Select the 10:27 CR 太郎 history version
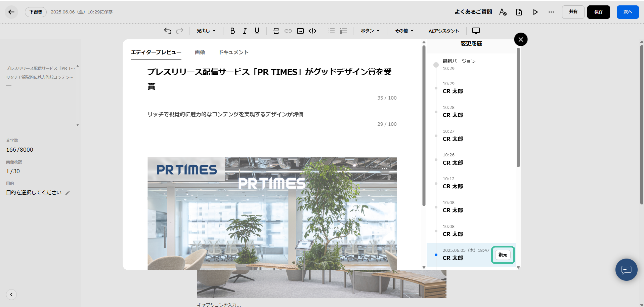Screen dimensions: 644x307 point(453,136)
